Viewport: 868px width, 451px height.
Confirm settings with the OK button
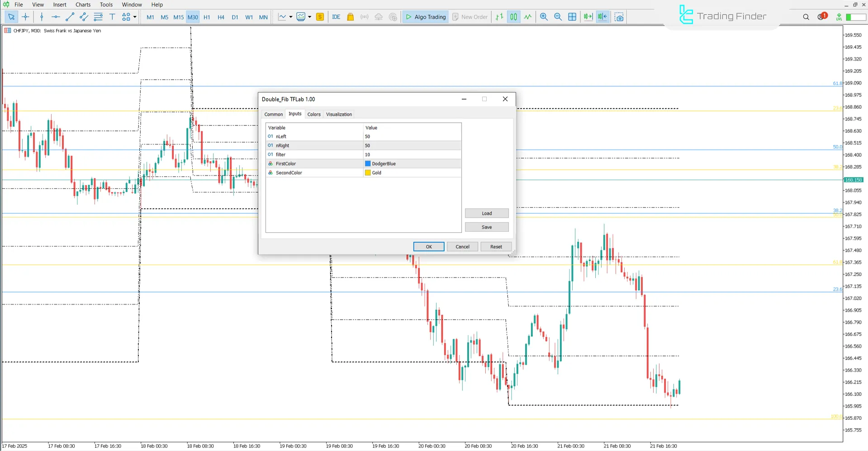pos(428,246)
